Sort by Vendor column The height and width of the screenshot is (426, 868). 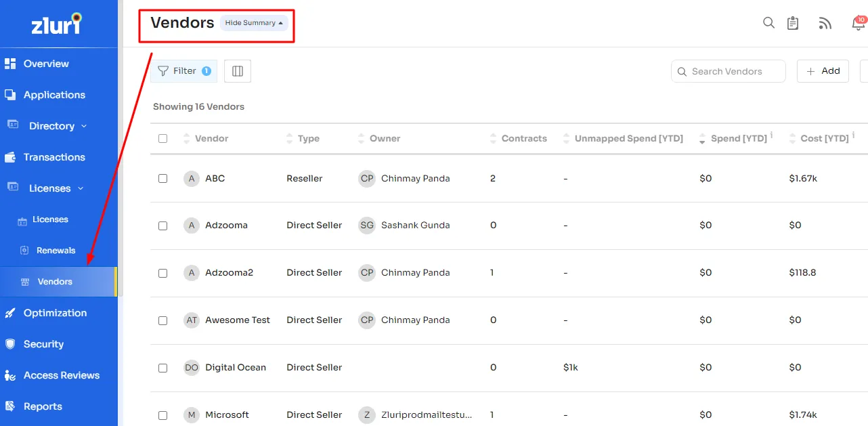[x=187, y=138]
